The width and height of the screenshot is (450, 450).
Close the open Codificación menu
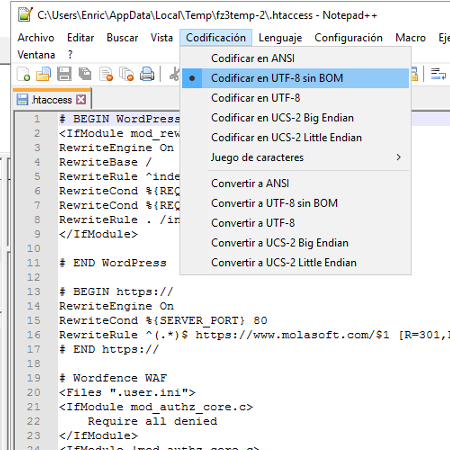pos(216,38)
